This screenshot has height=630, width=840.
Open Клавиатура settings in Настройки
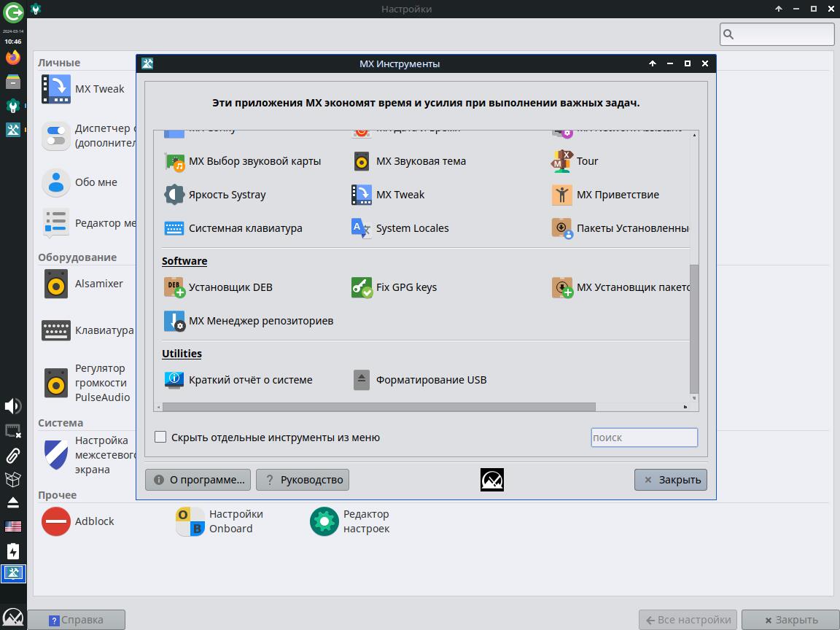tap(87, 330)
